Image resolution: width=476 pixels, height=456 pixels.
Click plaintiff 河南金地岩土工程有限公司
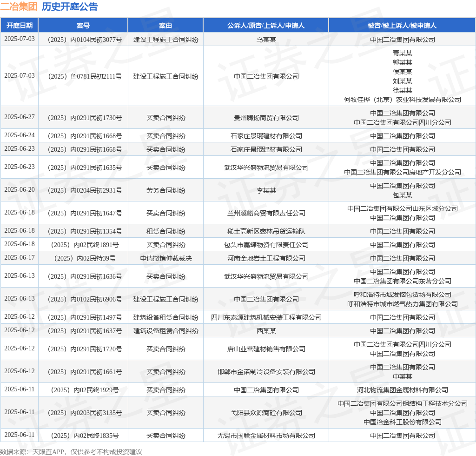click(x=266, y=258)
